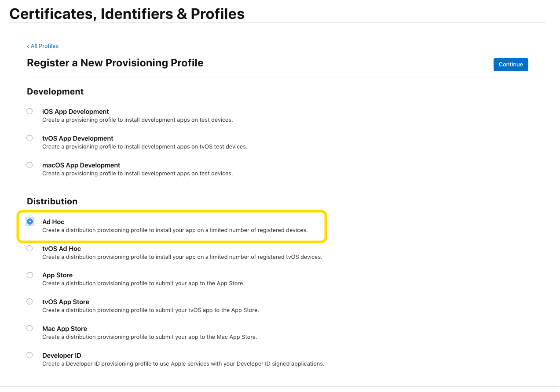Click the iOS App Development label text

pos(75,111)
